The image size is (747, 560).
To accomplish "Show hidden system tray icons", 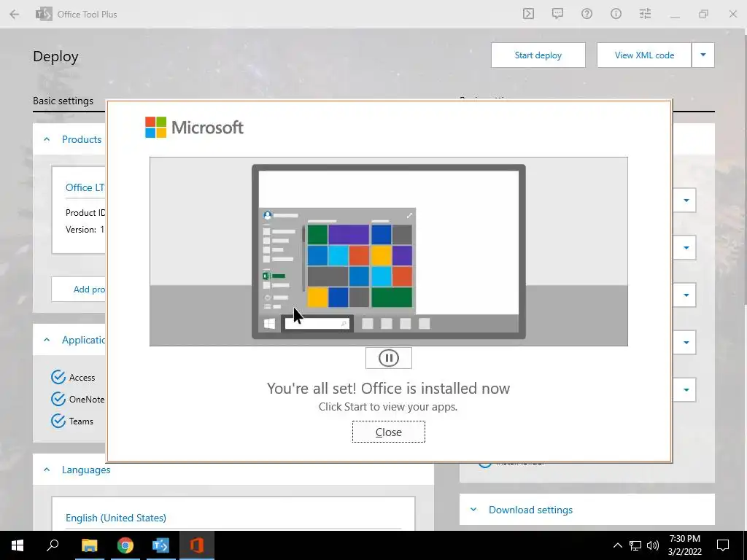I will [x=617, y=545].
